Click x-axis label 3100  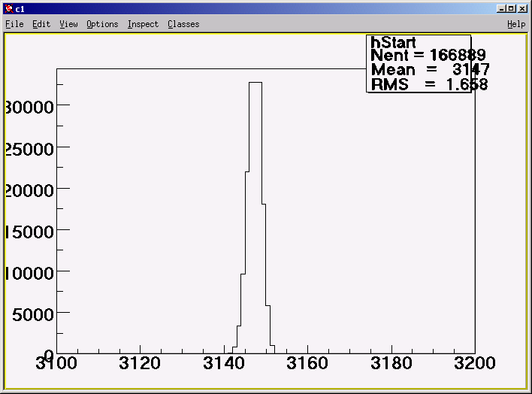click(x=56, y=363)
